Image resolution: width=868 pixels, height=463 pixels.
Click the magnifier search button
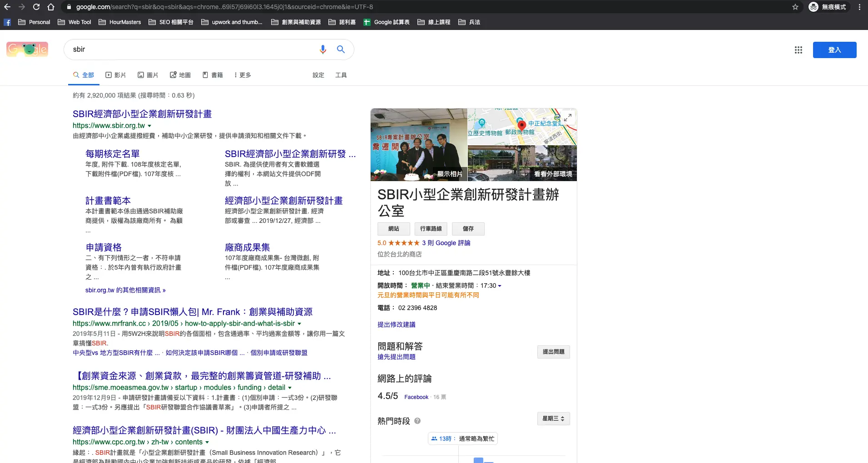[341, 49]
